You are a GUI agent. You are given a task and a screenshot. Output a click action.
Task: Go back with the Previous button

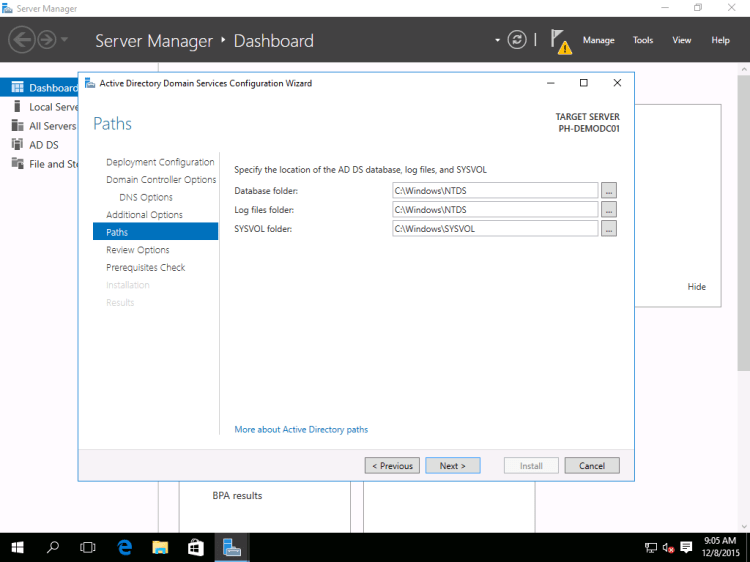(x=392, y=466)
